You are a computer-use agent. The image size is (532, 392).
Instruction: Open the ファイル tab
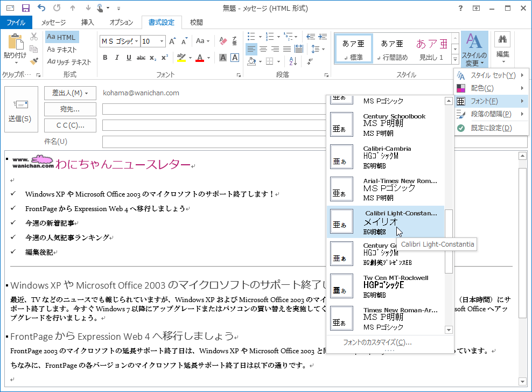(x=16, y=23)
